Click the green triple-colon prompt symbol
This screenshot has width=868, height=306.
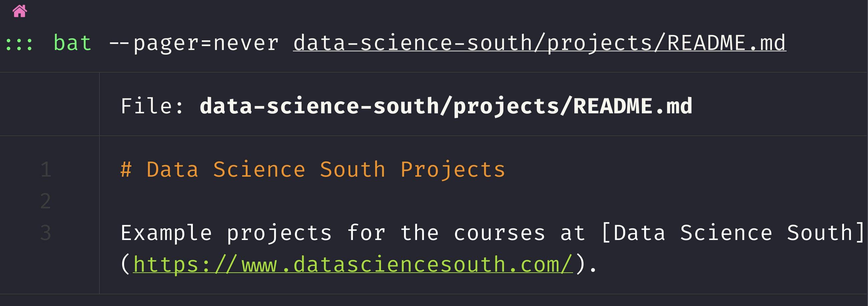(x=19, y=44)
